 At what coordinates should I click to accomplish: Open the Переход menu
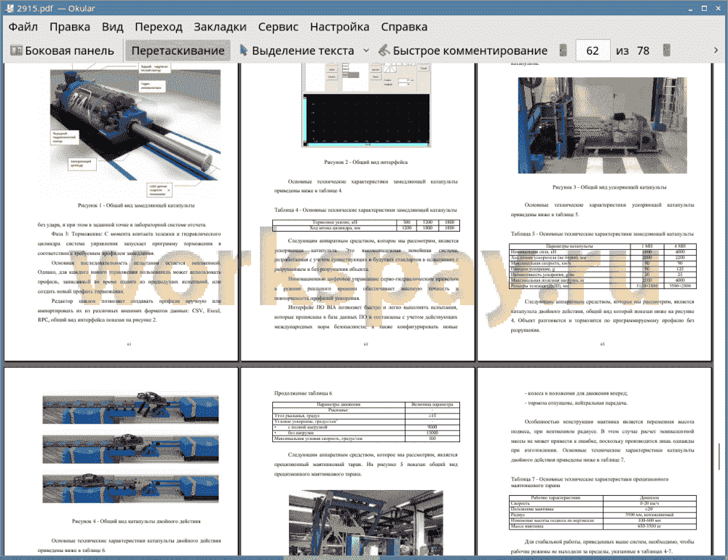158,27
